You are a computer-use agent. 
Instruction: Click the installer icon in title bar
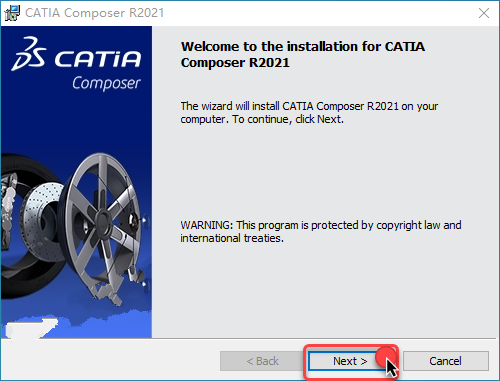(x=12, y=13)
